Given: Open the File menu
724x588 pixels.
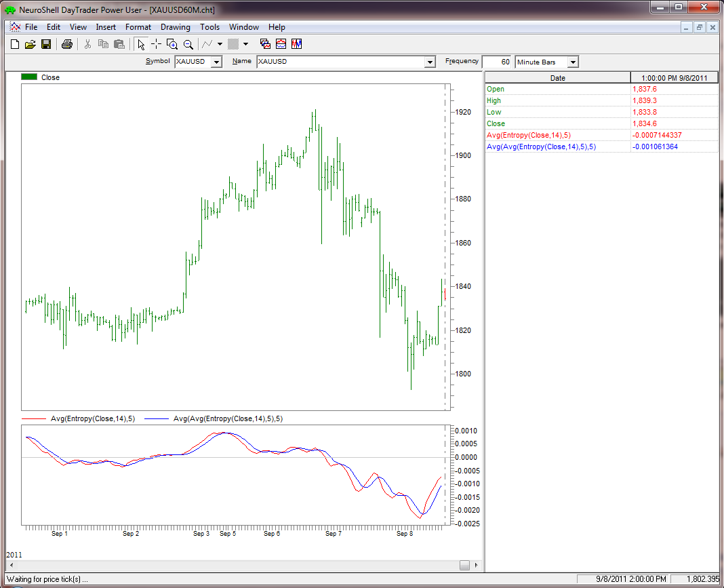Looking at the screenshot, I should click(31, 27).
